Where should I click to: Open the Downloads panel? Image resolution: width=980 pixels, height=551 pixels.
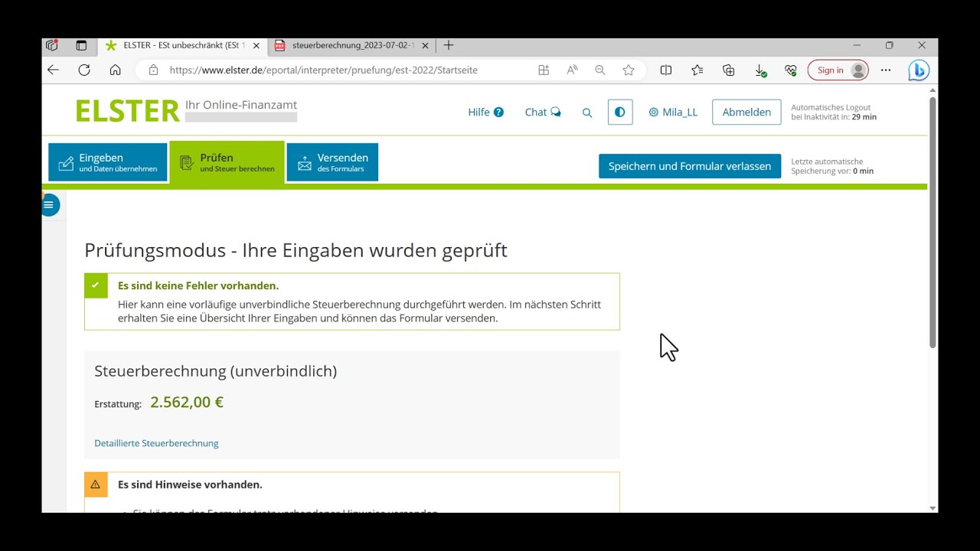760,70
